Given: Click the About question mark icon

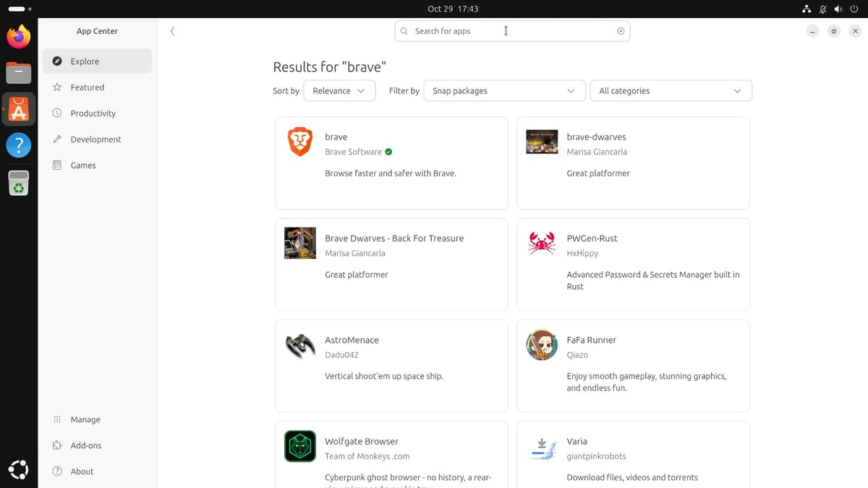Looking at the screenshot, I should click(57, 471).
